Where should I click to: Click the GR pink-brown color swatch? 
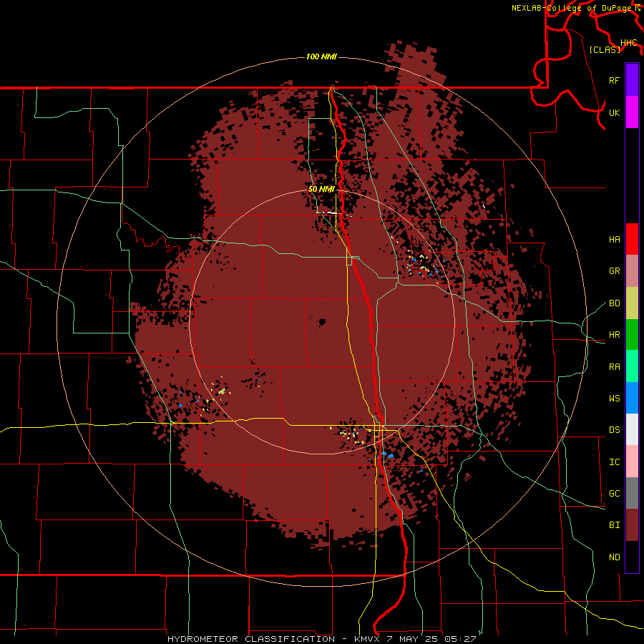(x=632, y=271)
